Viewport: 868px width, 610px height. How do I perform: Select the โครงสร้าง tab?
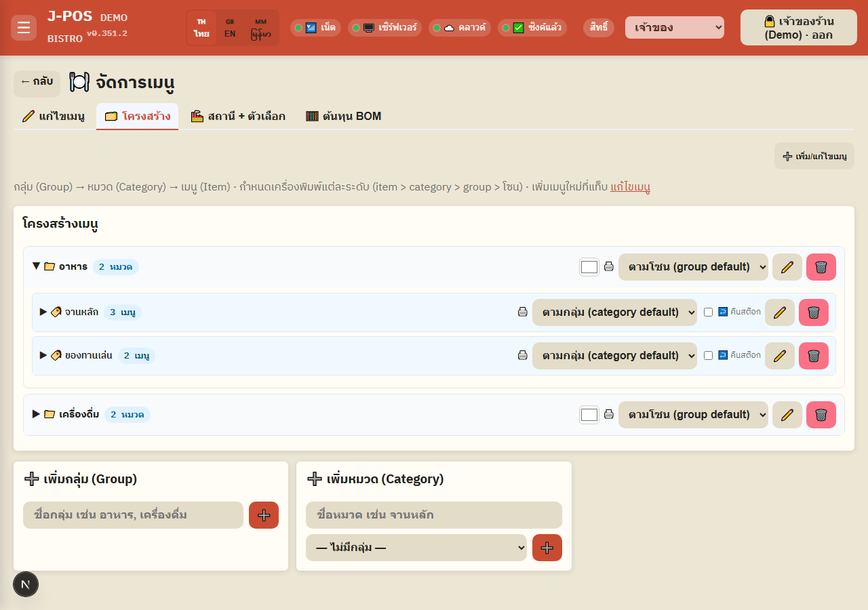pyautogui.click(x=138, y=116)
